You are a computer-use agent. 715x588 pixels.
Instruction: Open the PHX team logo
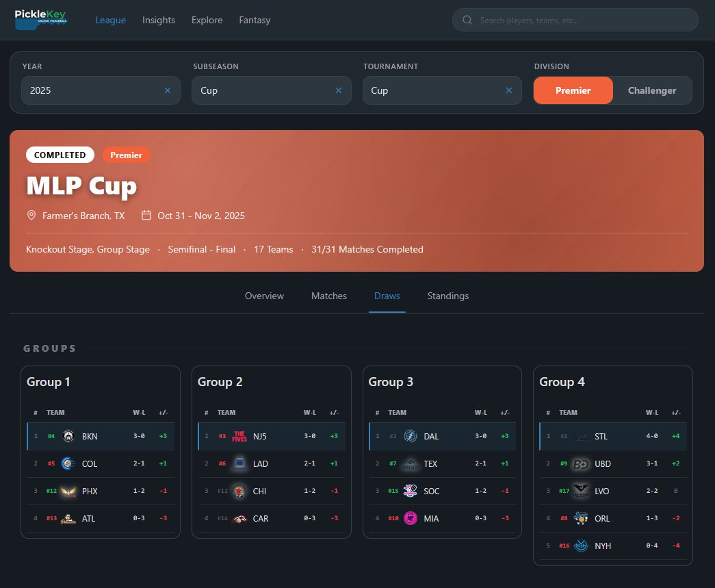click(68, 491)
